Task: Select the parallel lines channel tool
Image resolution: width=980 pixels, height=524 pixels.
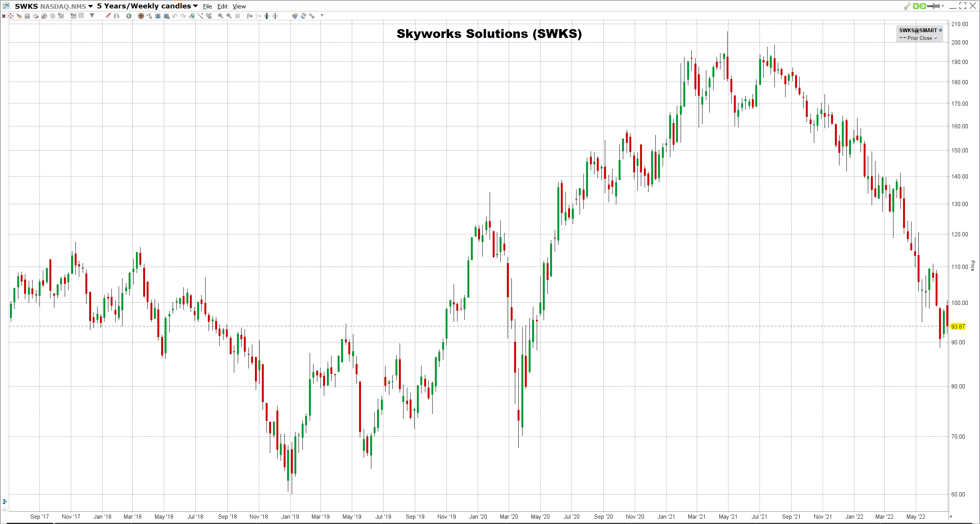Action: click(208, 16)
